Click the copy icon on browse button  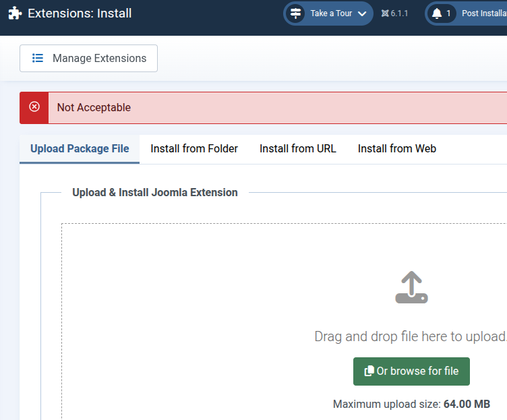click(x=369, y=371)
